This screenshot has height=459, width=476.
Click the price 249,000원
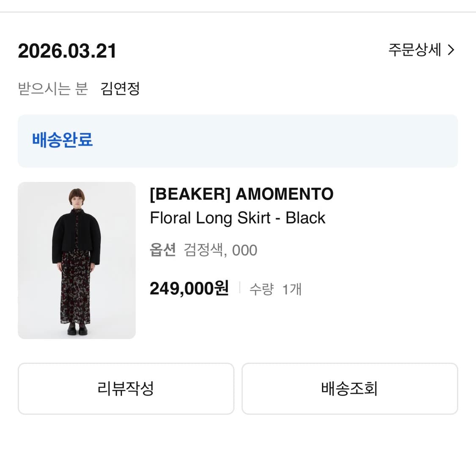(x=188, y=288)
